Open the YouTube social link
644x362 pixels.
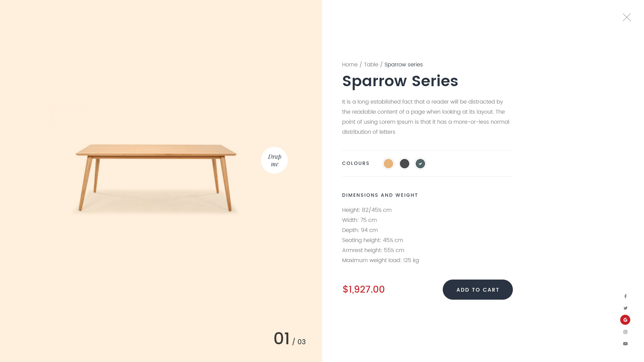(625, 344)
